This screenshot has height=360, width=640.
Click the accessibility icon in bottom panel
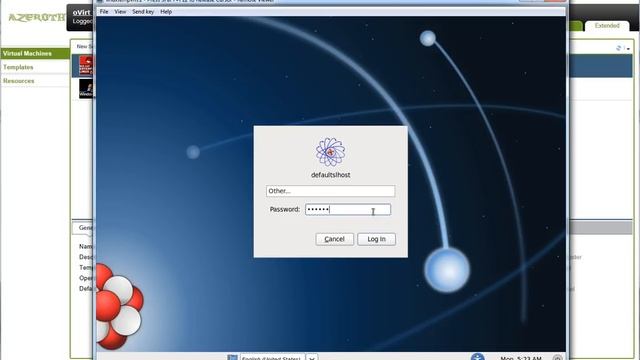tap(477, 357)
